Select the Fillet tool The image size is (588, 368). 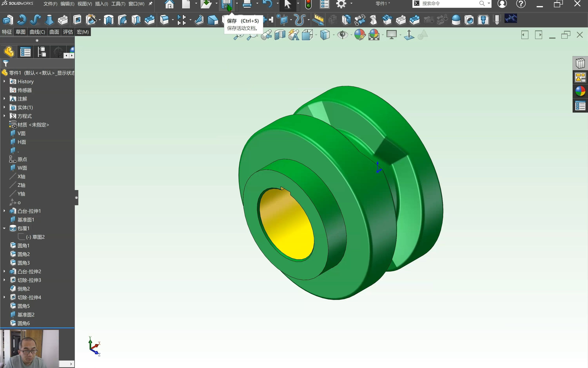point(164,20)
